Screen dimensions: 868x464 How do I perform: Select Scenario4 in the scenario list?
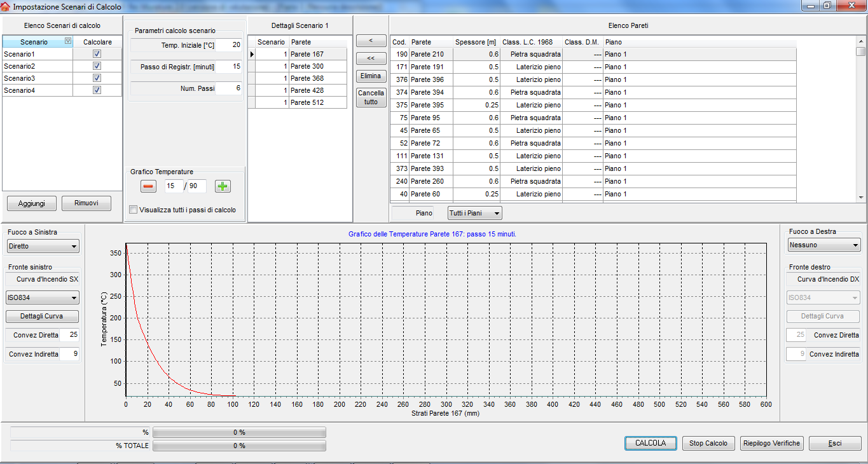(37, 90)
